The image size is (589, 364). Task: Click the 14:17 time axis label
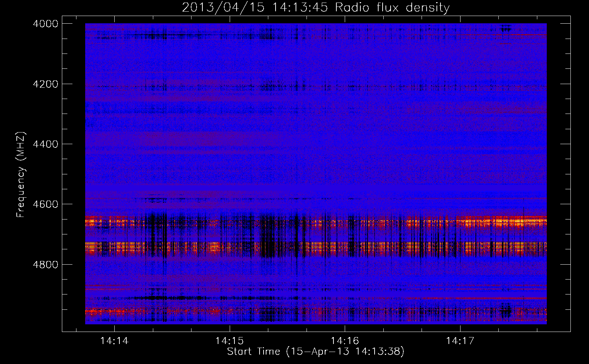click(x=460, y=341)
